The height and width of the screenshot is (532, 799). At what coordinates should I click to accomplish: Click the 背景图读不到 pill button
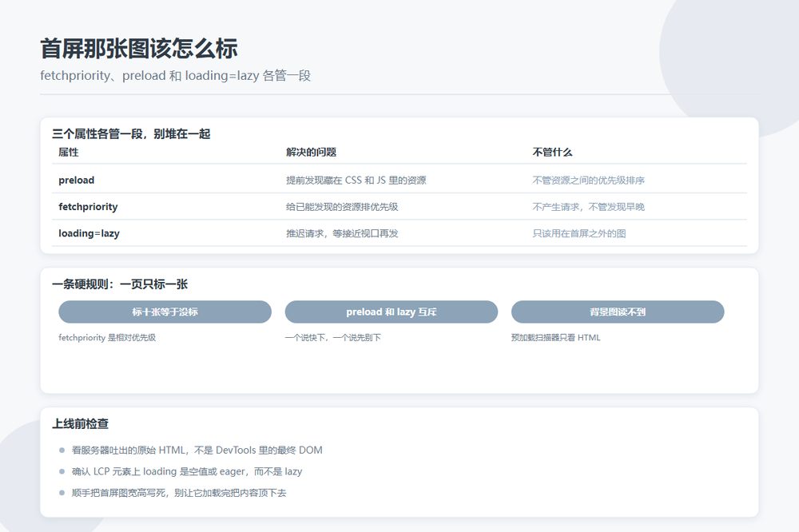click(x=618, y=312)
